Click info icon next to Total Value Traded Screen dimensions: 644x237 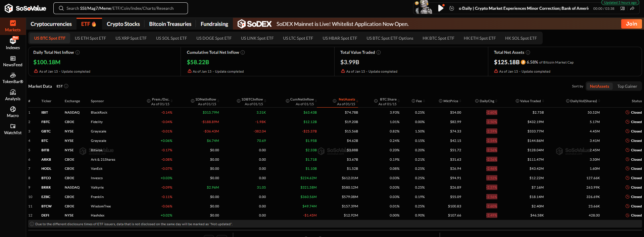[379, 52]
